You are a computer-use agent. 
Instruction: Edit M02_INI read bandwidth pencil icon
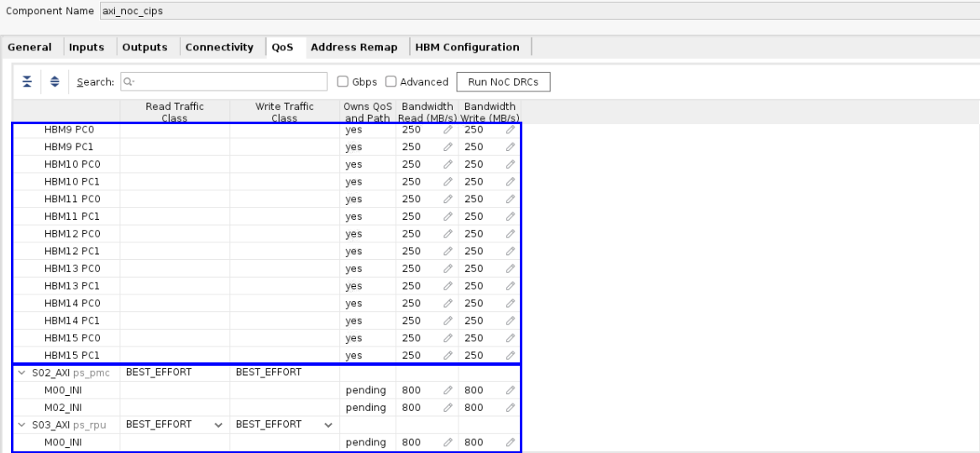(x=448, y=407)
